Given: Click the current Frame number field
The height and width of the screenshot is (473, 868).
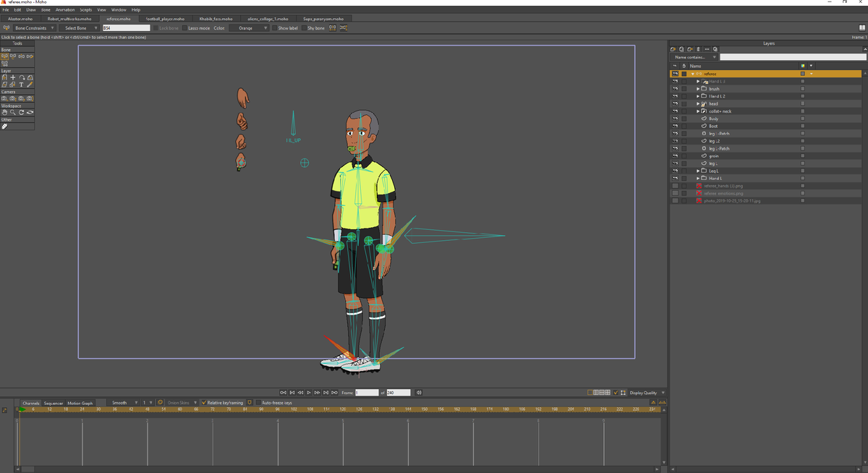Looking at the screenshot, I should tap(366, 393).
